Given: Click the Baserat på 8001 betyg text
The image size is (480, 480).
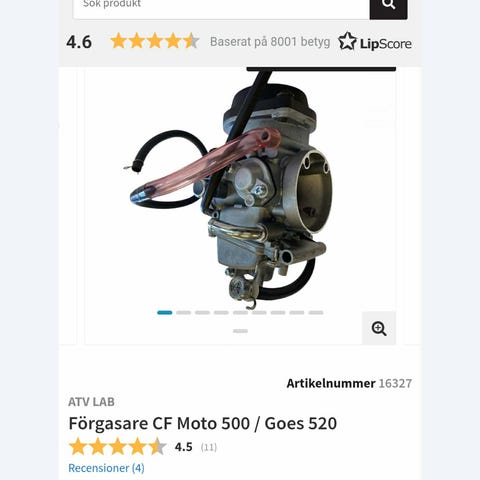Looking at the screenshot, I should 270,42.
